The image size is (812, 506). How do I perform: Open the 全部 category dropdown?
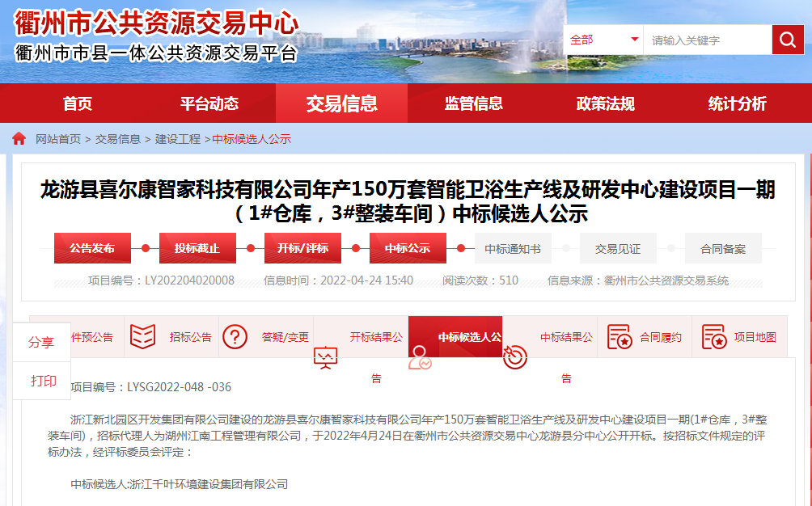tap(603, 40)
